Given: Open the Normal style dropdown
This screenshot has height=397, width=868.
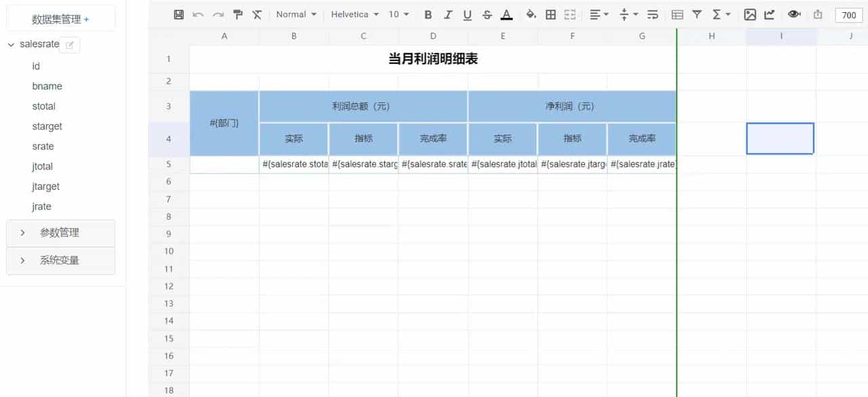Looking at the screenshot, I should [295, 14].
